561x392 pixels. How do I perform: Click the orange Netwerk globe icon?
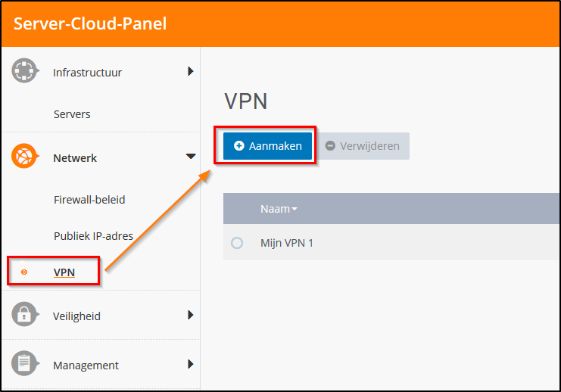click(x=25, y=157)
